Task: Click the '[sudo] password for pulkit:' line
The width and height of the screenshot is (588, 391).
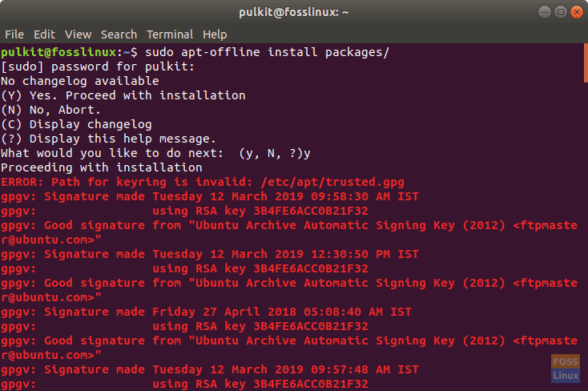Action: [x=98, y=67]
